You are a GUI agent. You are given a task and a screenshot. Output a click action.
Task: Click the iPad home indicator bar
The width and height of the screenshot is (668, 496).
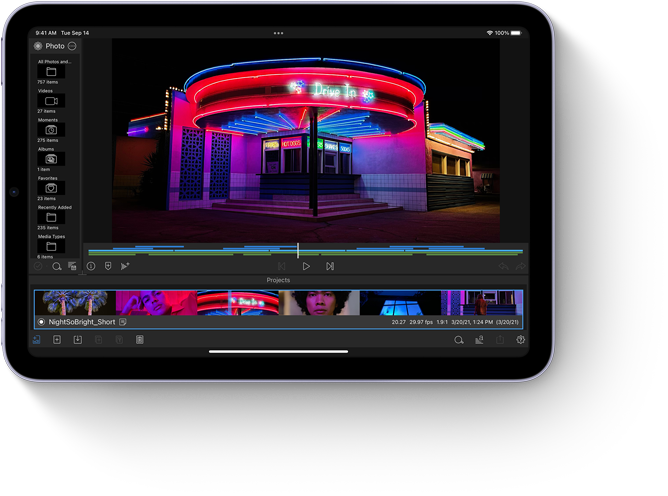click(x=278, y=352)
